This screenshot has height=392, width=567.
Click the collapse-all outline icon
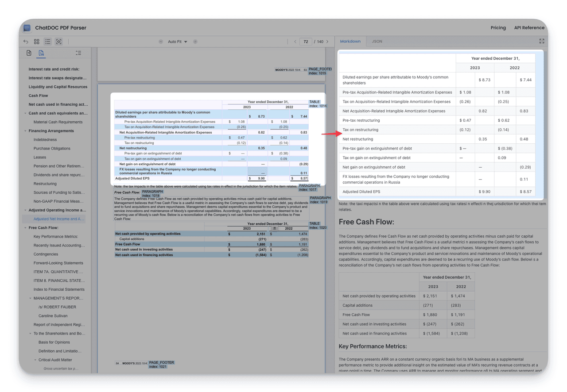tap(78, 53)
